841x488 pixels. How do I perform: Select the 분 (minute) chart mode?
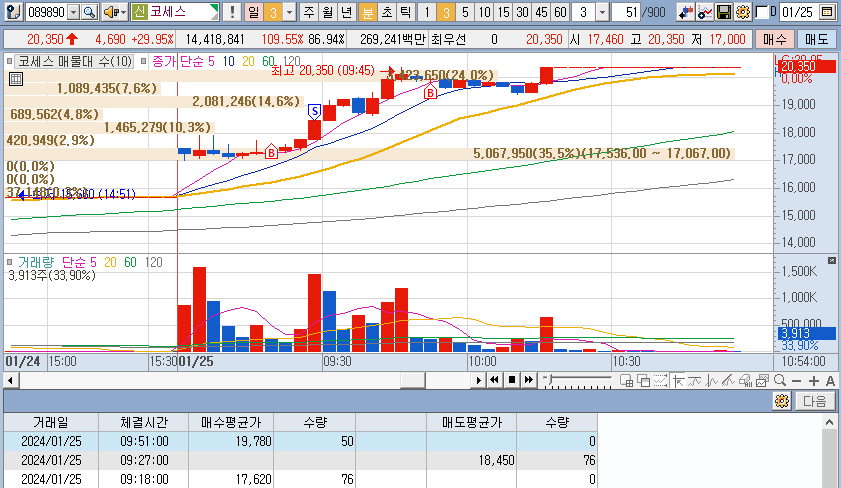[x=367, y=12]
